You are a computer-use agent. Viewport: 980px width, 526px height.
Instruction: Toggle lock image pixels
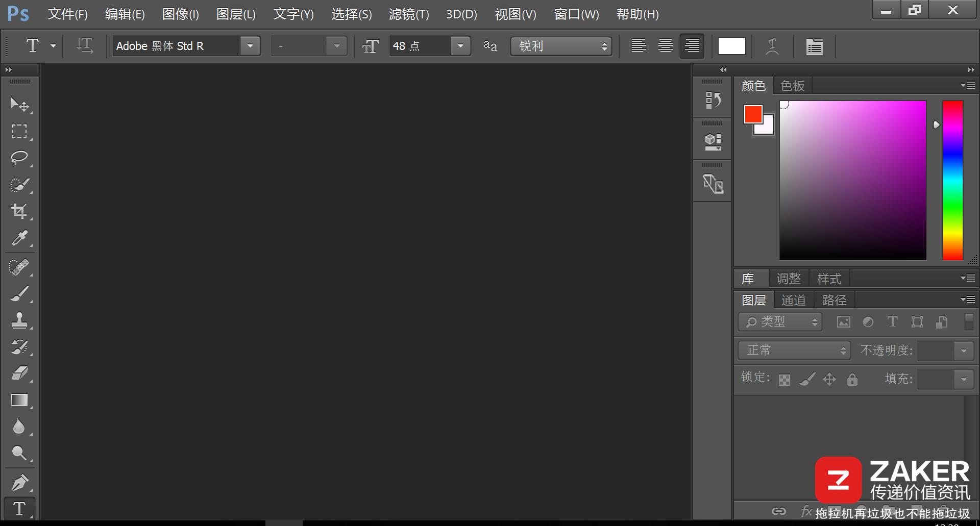[807, 380]
